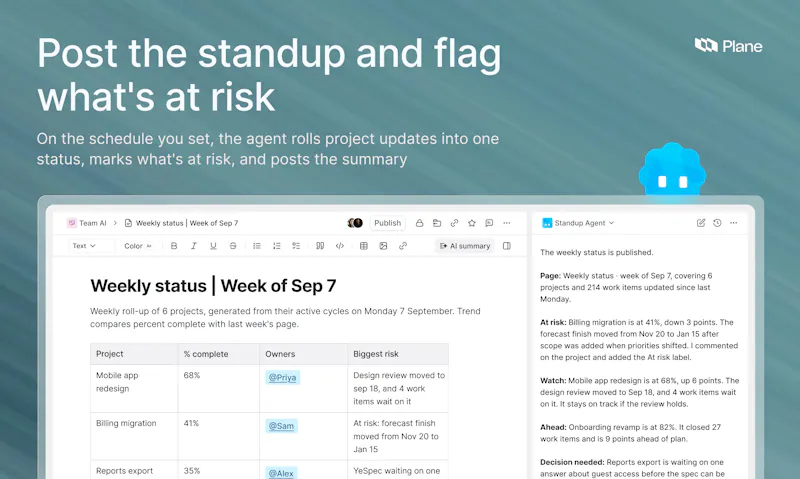
Task: Insert a block quote
Action: point(320,246)
